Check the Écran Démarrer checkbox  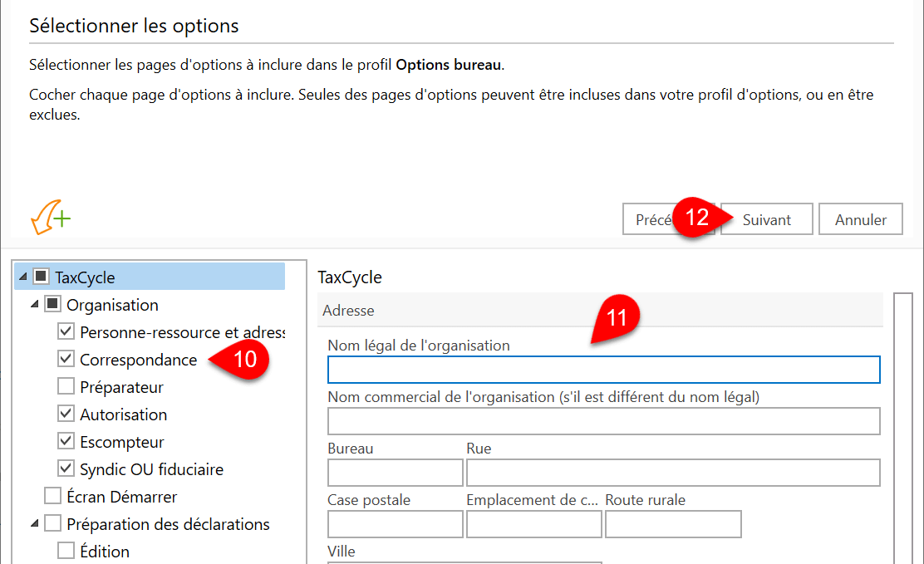click(52, 496)
